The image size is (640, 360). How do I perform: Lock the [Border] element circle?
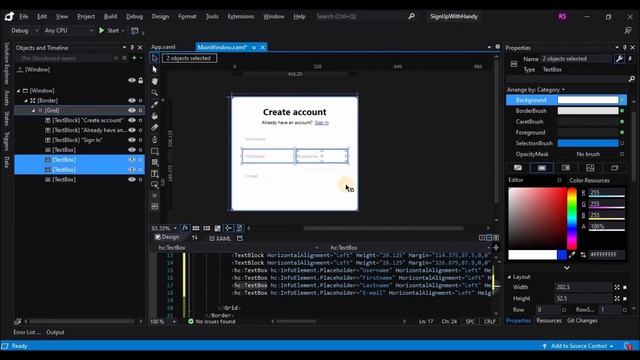point(140,100)
